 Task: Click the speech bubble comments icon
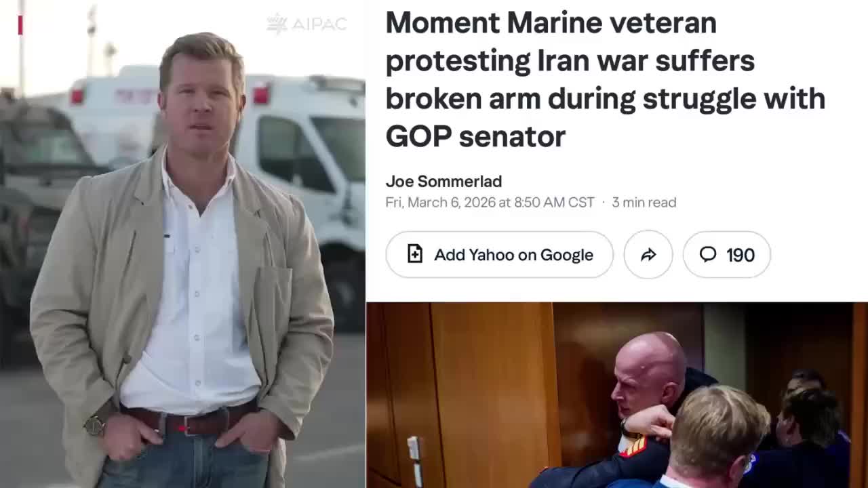pyautogui.click(x=708, y=254)
